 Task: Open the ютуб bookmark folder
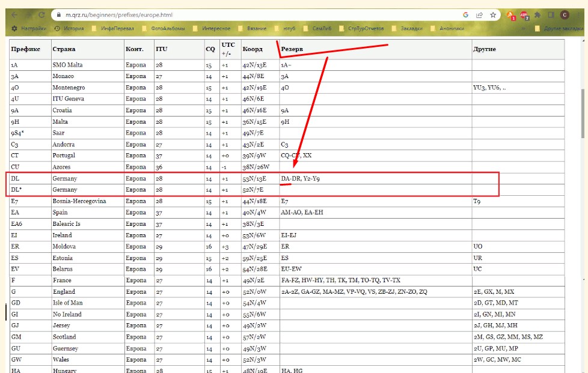pos(285,28)
